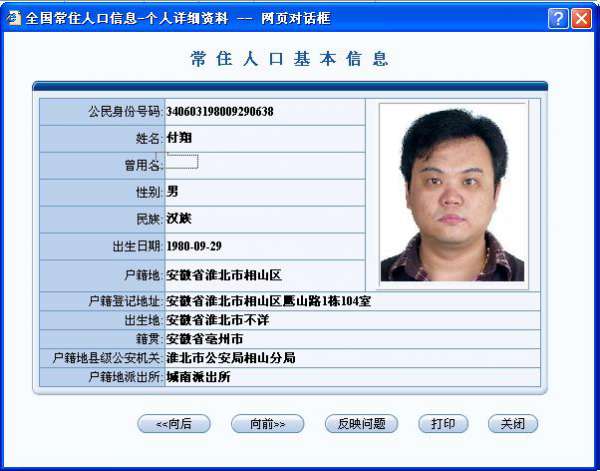This screenshot has width=600, height=471.
Task: Print the record with the 打印 button
Action: tap(443, 424)
